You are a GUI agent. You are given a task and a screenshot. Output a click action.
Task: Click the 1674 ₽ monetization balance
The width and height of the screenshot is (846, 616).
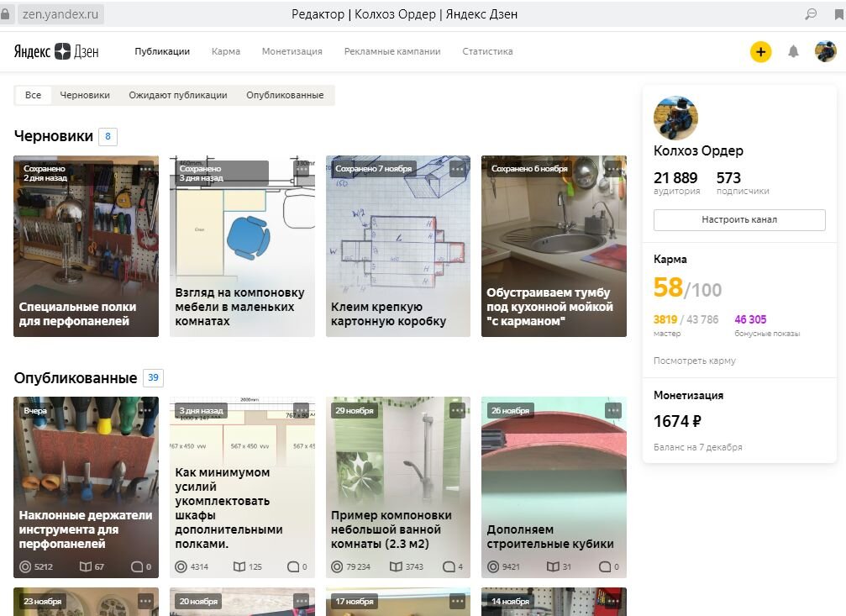pos(677,421)
